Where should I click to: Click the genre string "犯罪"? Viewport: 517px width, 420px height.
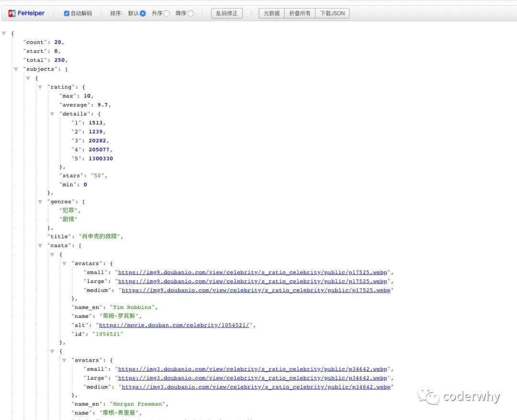[x=68, y=210]
